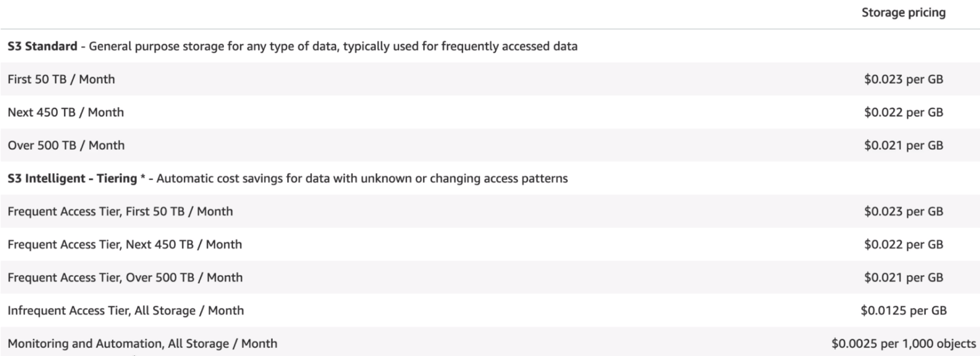The image size is (980, 356).
Task: Click the $0.0025 per 1,000 objects price
Action: click(x=903, y=343)
